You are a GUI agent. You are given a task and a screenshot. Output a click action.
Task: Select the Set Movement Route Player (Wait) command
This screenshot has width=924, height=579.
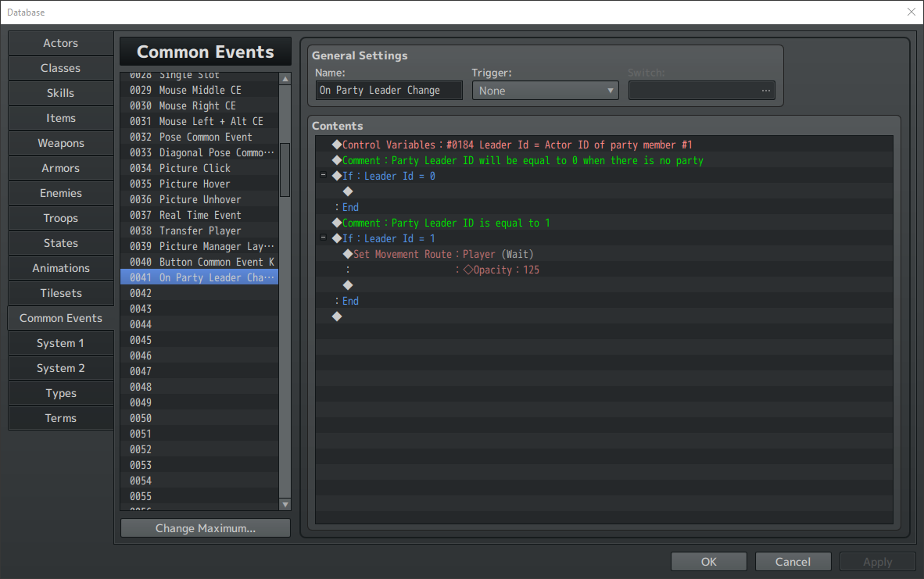click(x=604, y=254)
